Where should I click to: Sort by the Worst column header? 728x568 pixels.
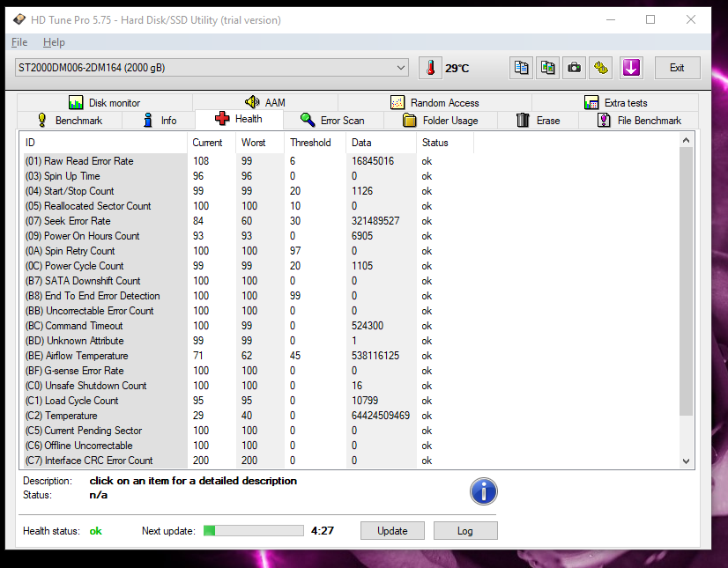(x=259, y=143)
